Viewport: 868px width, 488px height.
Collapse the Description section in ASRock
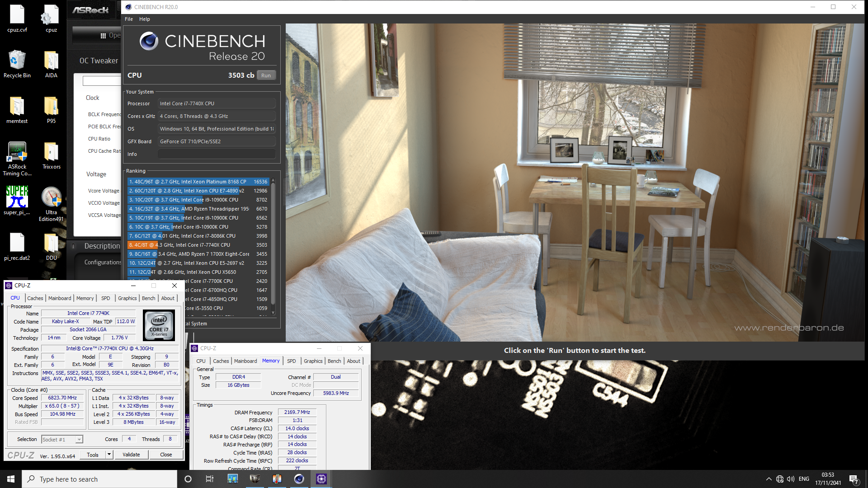[x=74, y=246]
